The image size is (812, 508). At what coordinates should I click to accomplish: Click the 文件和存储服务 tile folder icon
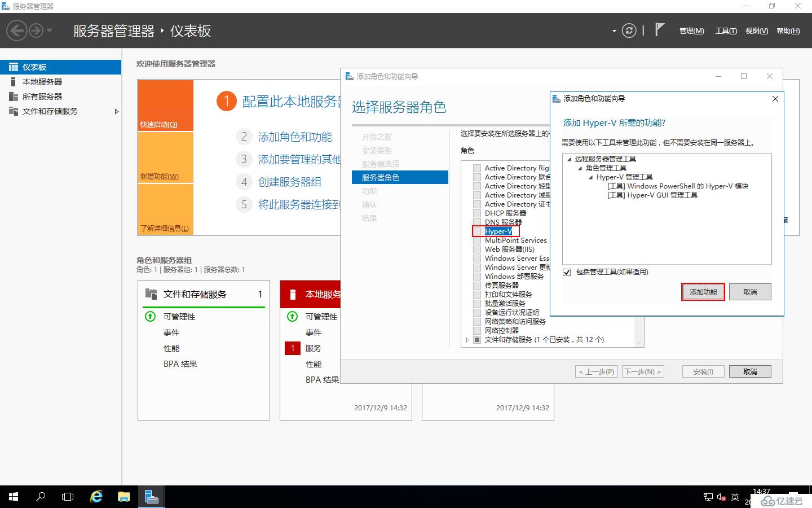point(151,294)
